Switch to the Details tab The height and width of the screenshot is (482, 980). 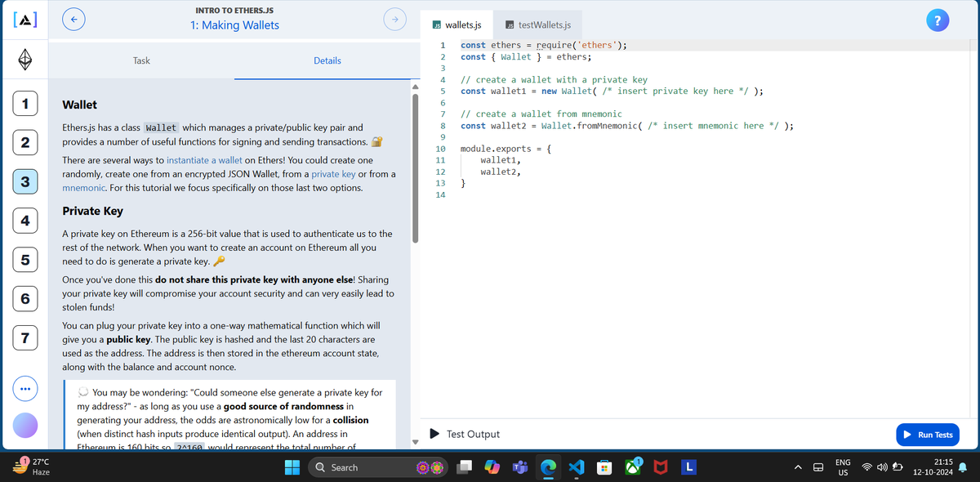tap(327, 60)
